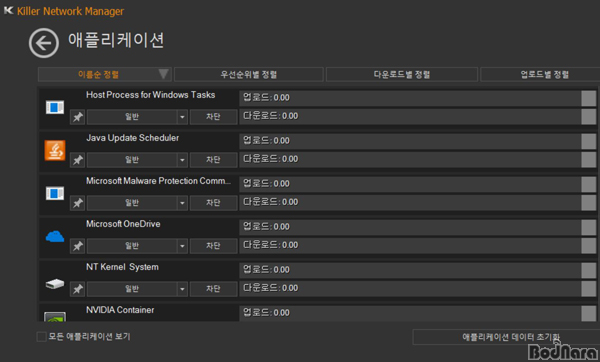600x362 pixels.
Task: Select the Host Process for Windows Tasks icon
Action: tap(55, 107)
